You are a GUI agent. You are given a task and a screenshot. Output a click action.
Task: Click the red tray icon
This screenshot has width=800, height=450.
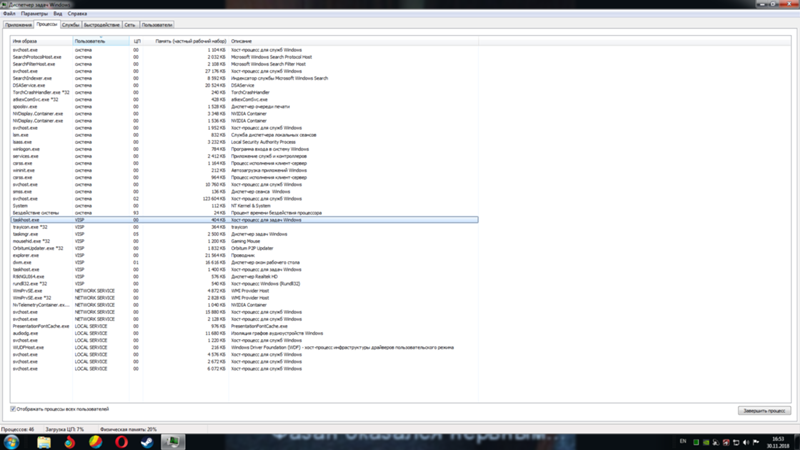point(726,442)
